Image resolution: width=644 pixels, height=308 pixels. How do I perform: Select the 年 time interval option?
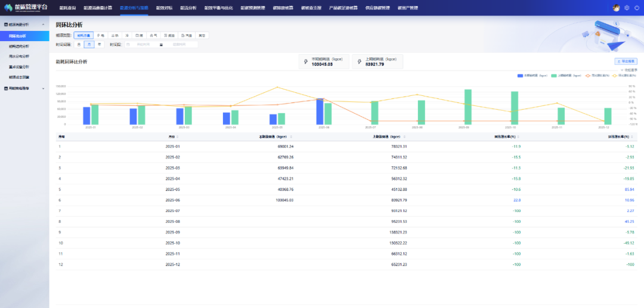coord(99,45)
